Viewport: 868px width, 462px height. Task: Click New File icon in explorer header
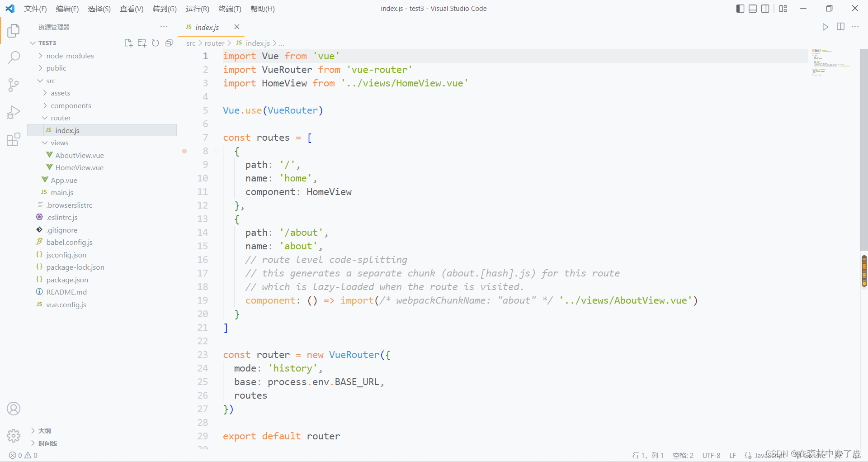click(128, 43)
